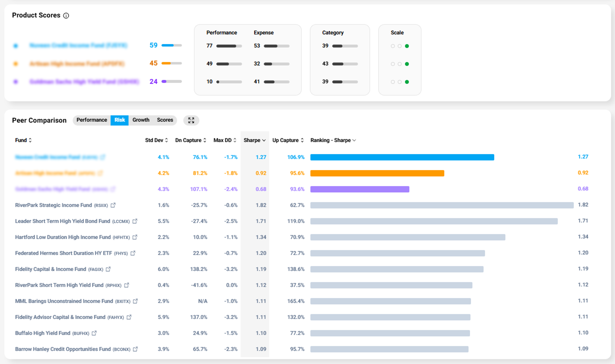Image resolution: width=615 pixels, height=364 pixels.
Task: Click the blue Sharpe ranking bar 1.27
Action: click(402, 157)
